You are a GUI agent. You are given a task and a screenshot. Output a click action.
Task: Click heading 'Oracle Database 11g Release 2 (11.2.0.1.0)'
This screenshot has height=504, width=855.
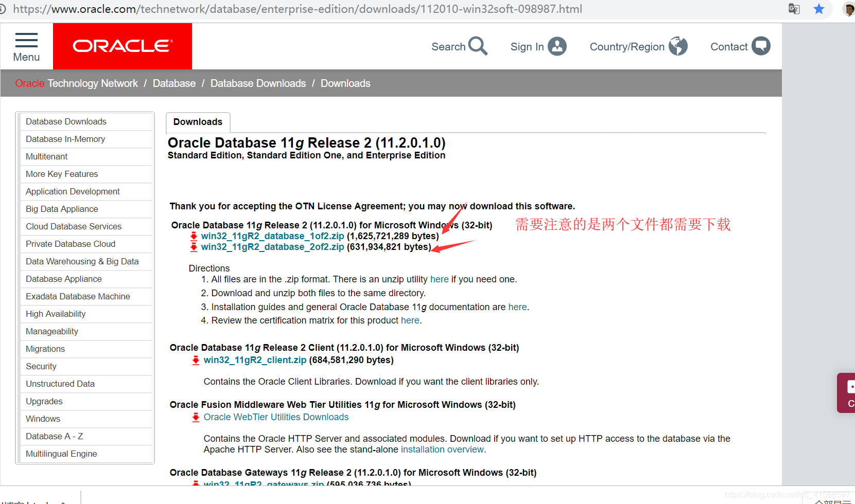tap(307, 142)
